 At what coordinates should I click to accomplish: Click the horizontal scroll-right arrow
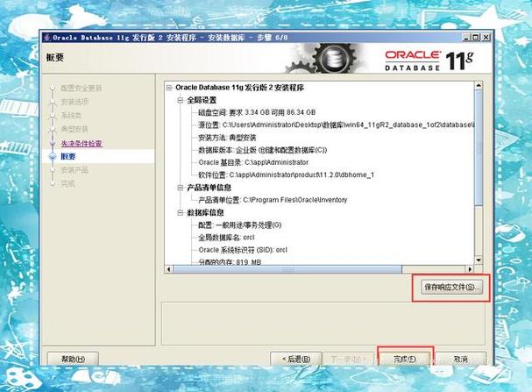(x=470, y=269)
